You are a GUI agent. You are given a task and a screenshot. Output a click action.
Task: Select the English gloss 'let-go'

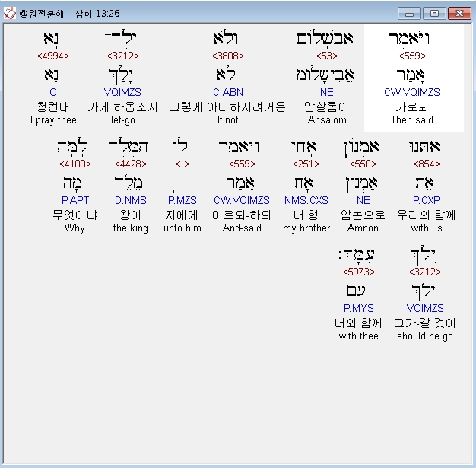coord(123,120)
